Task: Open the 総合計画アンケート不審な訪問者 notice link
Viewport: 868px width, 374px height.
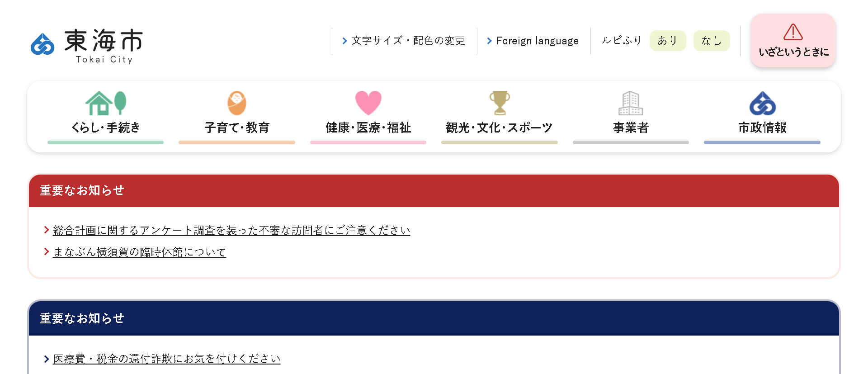Action: pyautogui.click(x=231, y=230)
